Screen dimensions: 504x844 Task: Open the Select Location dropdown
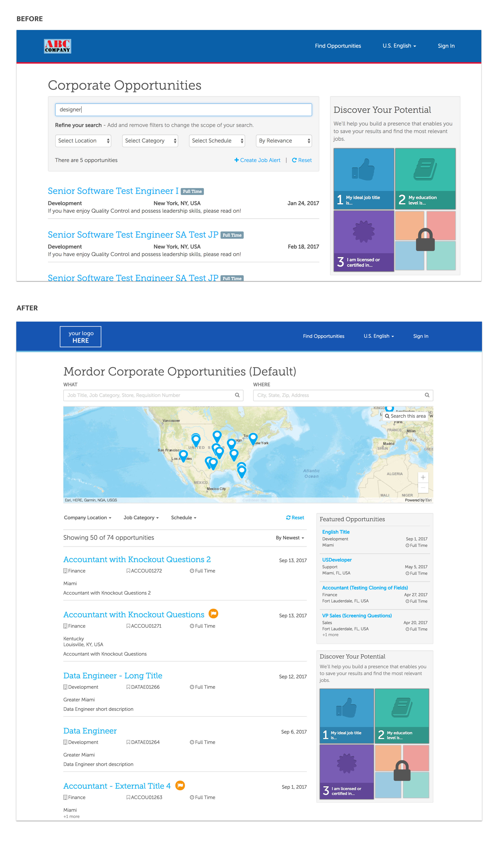83,141
